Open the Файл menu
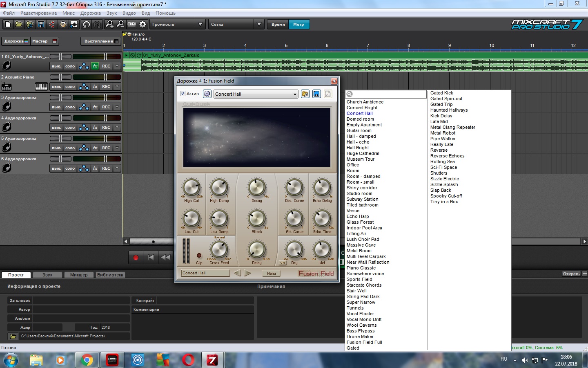This screenshot has height=368, width=588. (x=9, y=13)
